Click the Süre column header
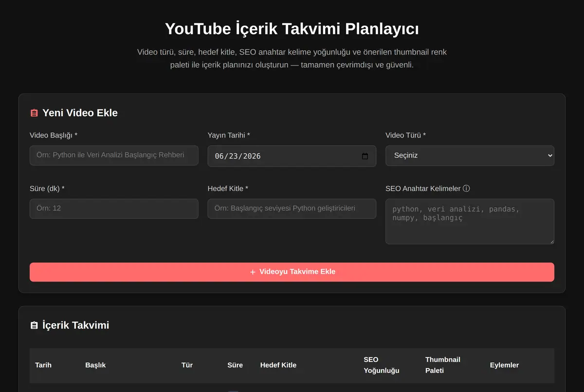 [235, 365]
